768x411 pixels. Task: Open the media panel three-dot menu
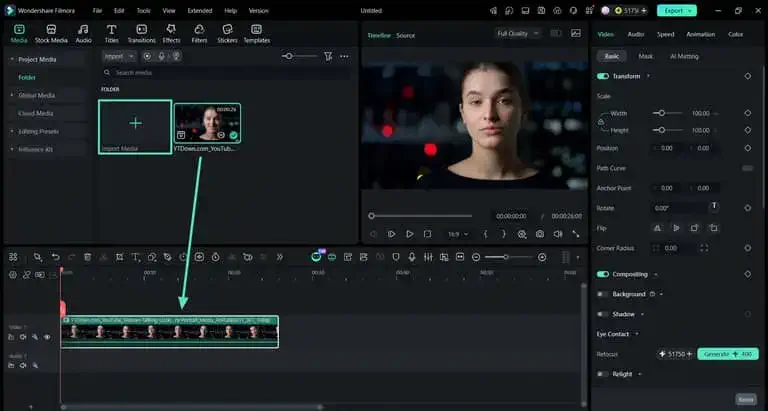pos(344,56)
